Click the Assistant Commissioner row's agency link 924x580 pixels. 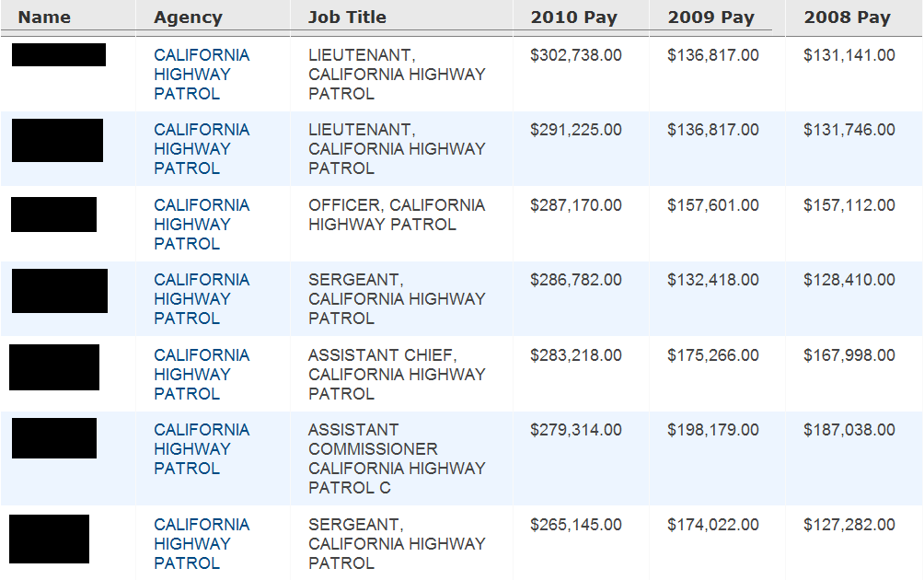pyautogui.click(x=202, y=449)
